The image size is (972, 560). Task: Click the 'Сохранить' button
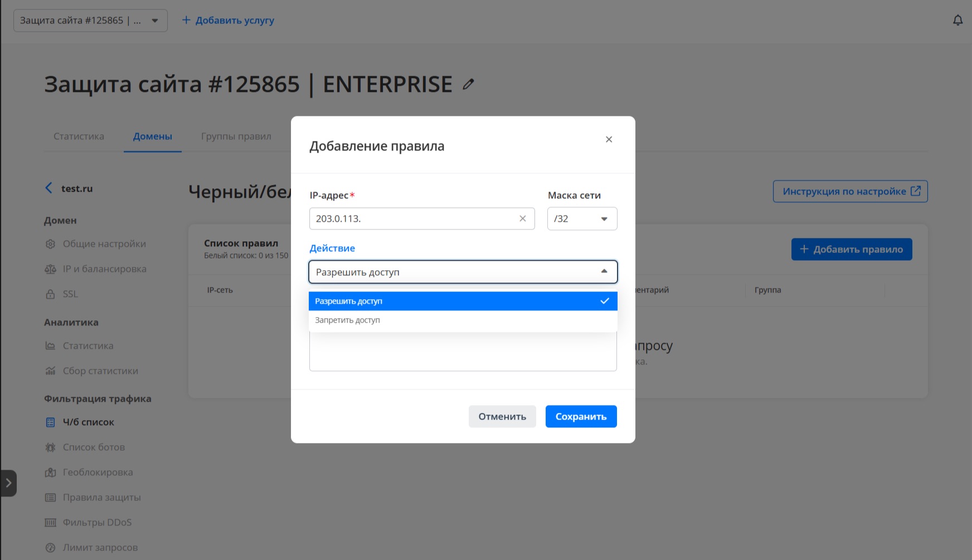(581, 417)
